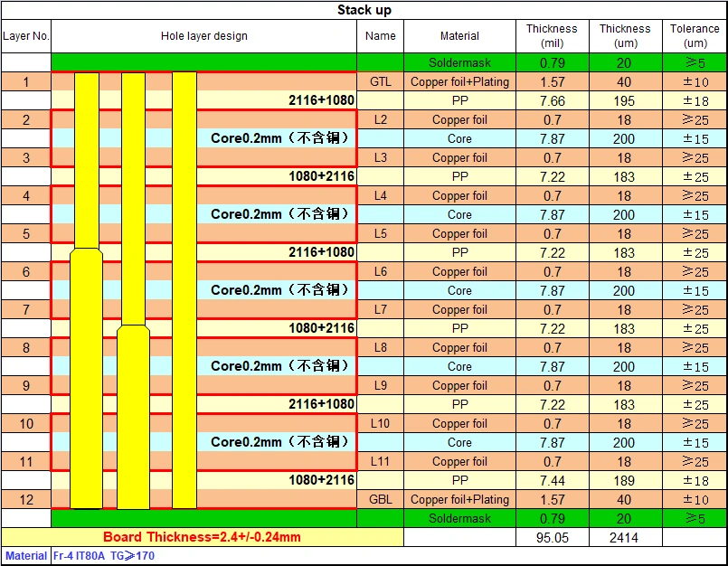Viewport: 728px width, 566px height.
Task: Select the 'Hole layer design' header cell
Action: 203,36
